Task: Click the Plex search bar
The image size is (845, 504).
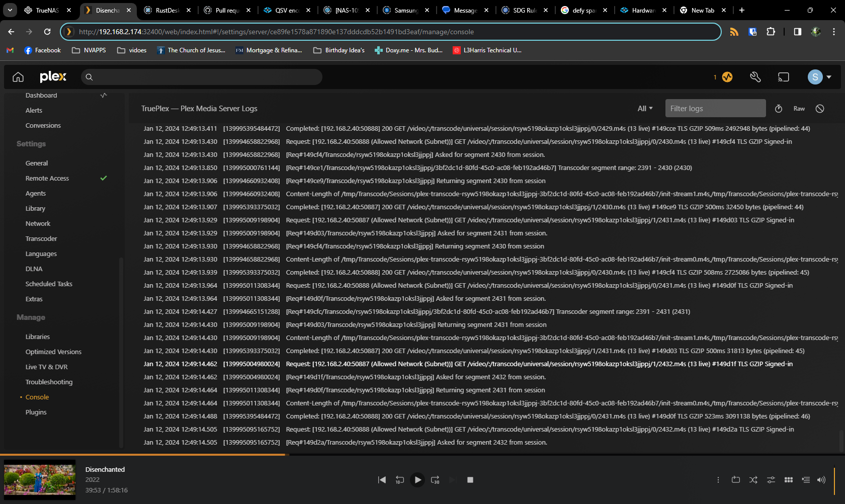Action: [202, 77]
